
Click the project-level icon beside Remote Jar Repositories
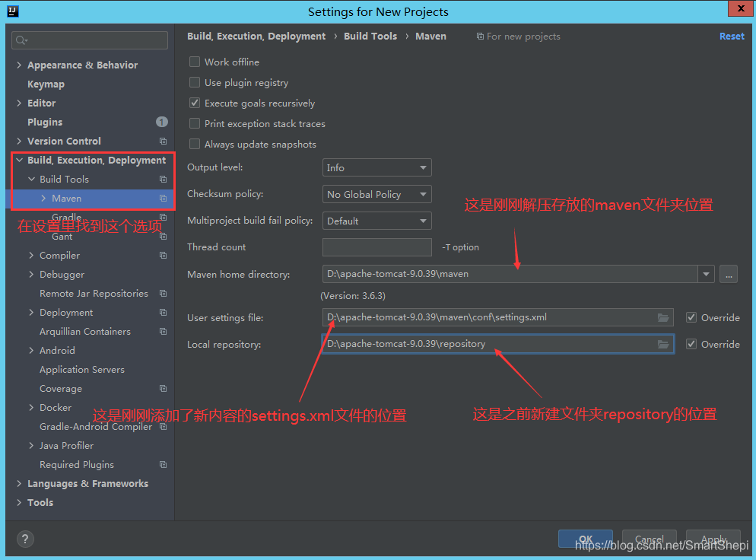pyautogui.click(x=163, y=293)
